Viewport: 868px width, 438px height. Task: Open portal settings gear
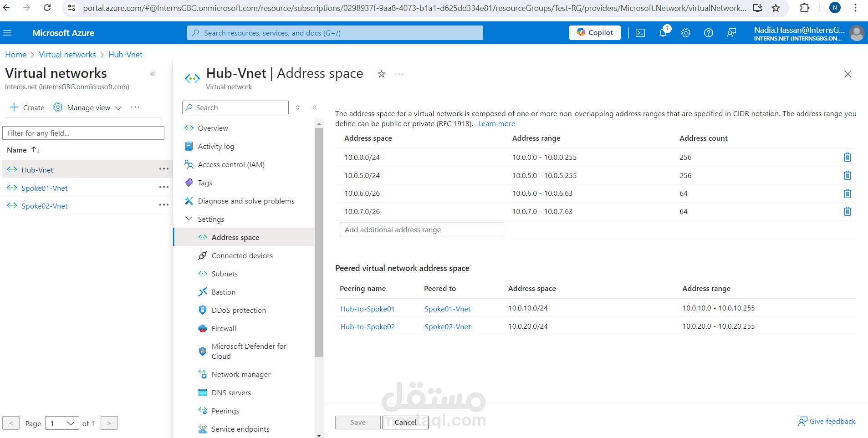tap(686, 33)
